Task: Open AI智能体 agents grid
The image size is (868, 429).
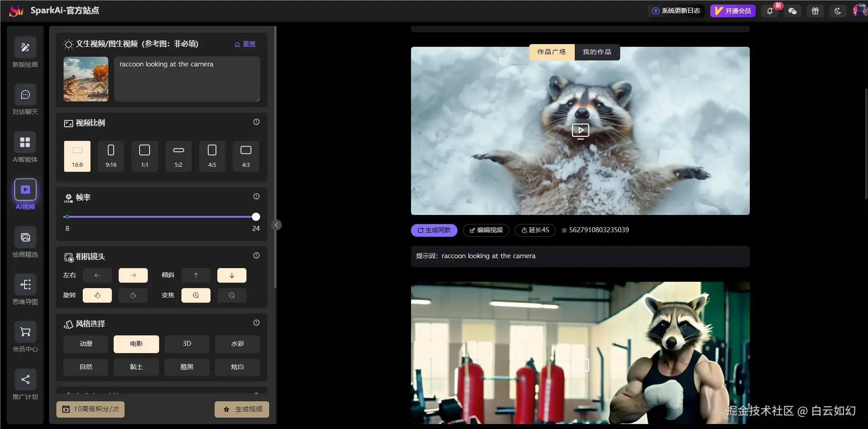Action: point(25,147)
